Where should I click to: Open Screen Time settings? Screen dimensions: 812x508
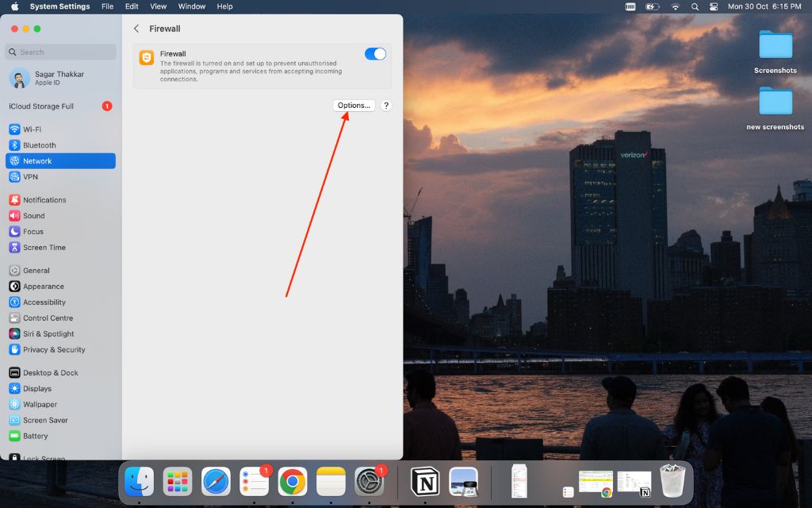44,248
